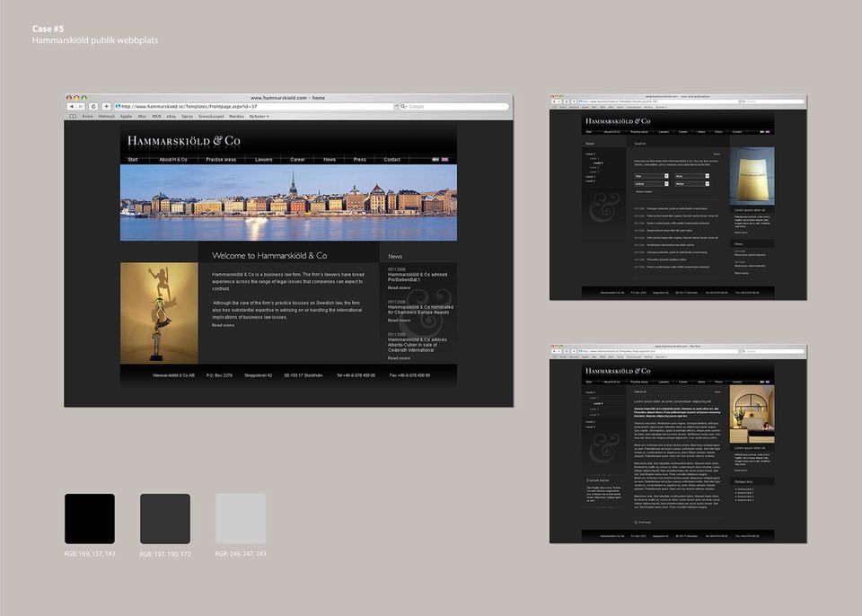
Task: Open the Chambers Europe Awards news headline
Action: 420,310
